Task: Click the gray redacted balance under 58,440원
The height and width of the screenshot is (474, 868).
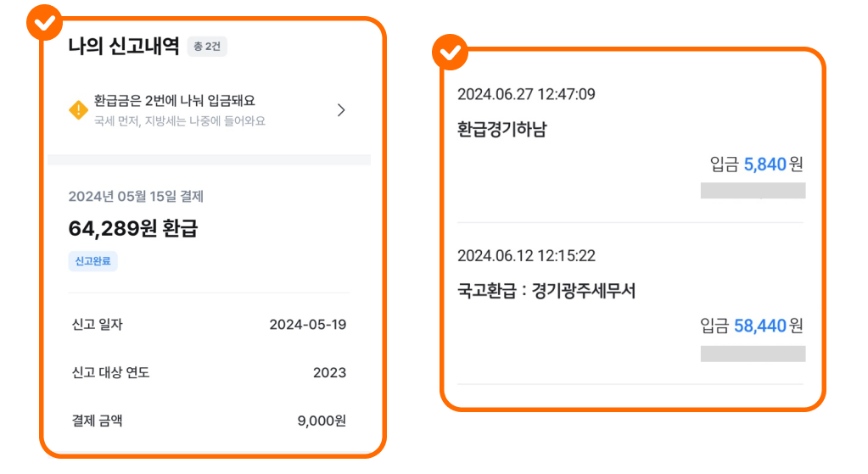Action: 753,354
